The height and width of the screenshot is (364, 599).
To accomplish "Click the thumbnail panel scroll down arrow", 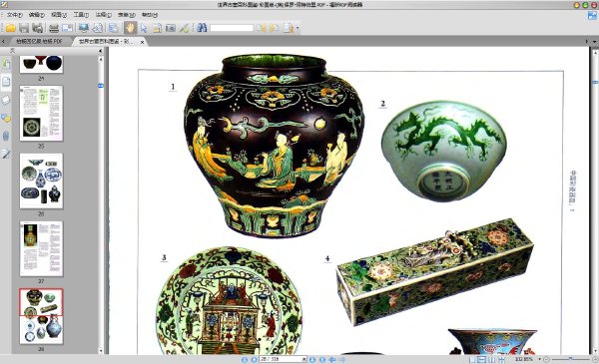I will 101,351.
